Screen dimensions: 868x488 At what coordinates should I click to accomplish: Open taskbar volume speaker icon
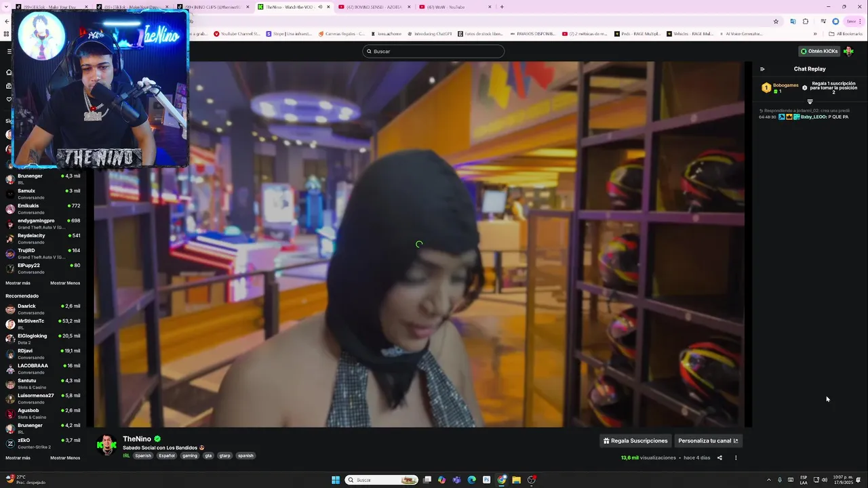tap(825, 480)
